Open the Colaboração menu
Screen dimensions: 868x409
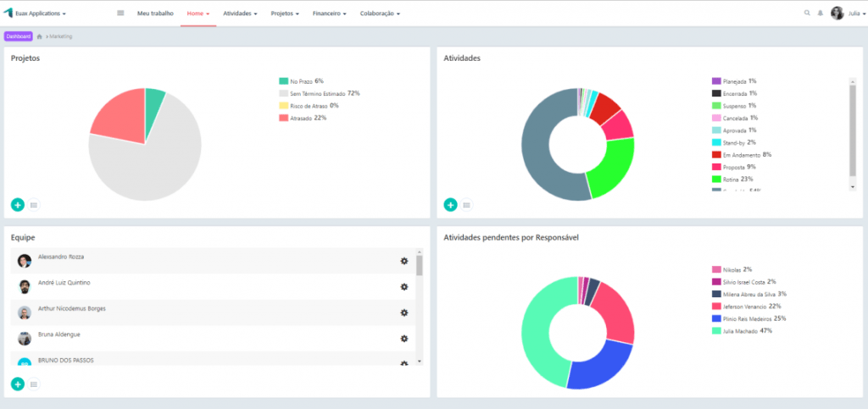point(380,14)
